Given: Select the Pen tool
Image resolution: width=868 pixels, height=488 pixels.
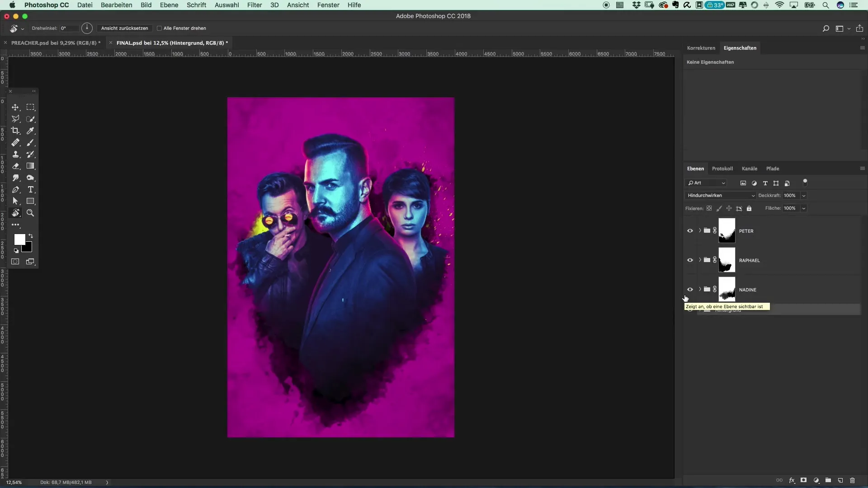Looking at the screenshot, I should click(x=15, y=189).
